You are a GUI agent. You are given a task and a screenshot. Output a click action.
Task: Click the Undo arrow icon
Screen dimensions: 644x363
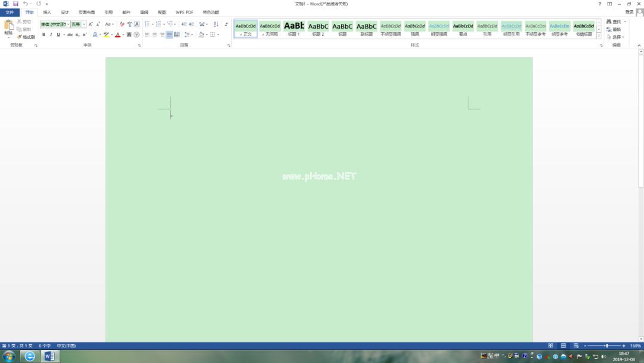coord(26,4)
